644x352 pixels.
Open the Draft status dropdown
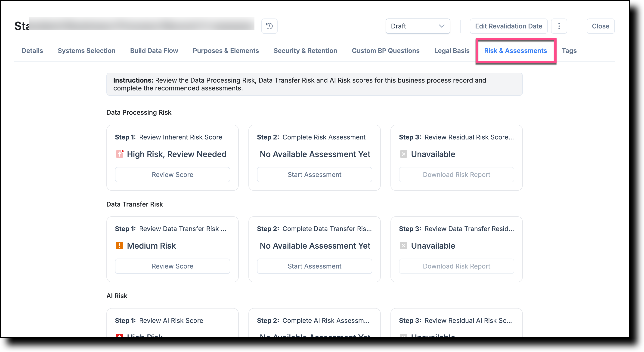418,26
